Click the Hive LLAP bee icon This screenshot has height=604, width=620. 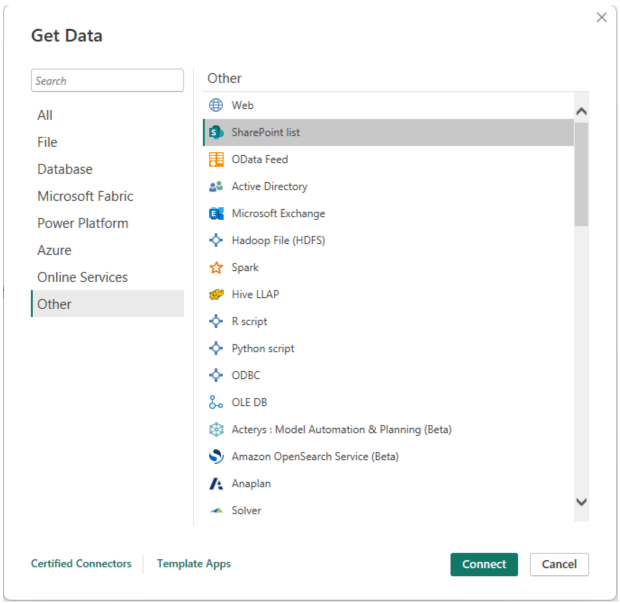click(216, 294)
